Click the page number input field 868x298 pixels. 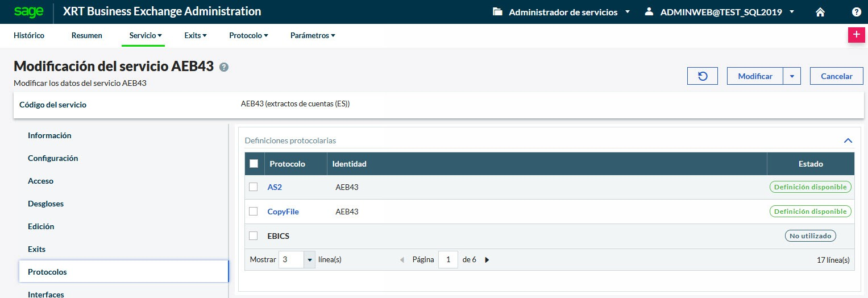pyautogui.click(x=448, y=260)
